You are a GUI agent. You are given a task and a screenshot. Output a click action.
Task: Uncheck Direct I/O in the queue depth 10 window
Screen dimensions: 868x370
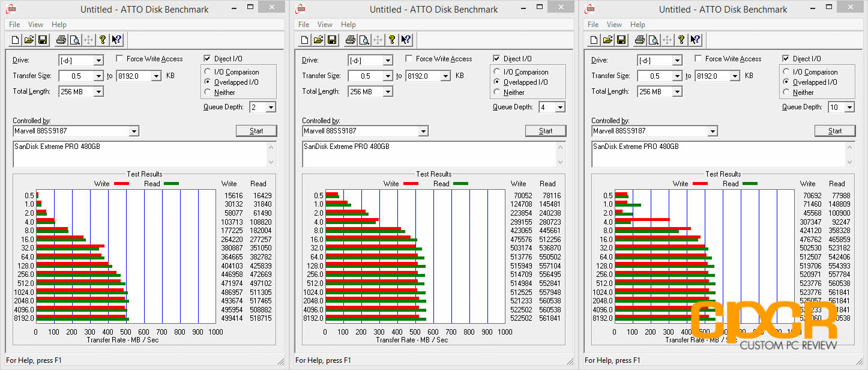(786, 59)
